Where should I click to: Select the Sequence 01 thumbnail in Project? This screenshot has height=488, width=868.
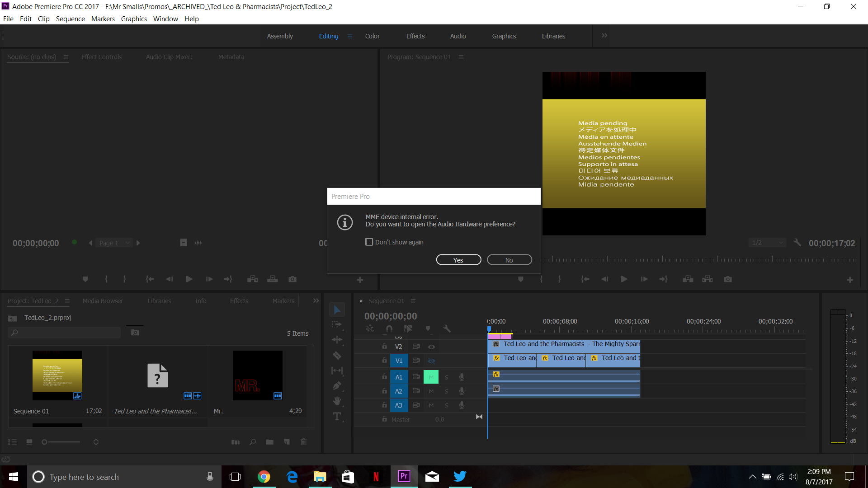(57, 375)
